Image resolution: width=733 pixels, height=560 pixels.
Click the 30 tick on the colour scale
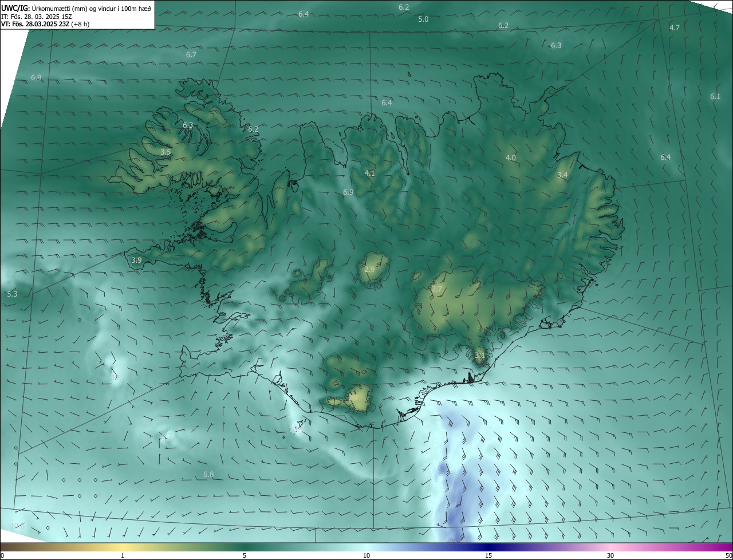tap(610, 555)
